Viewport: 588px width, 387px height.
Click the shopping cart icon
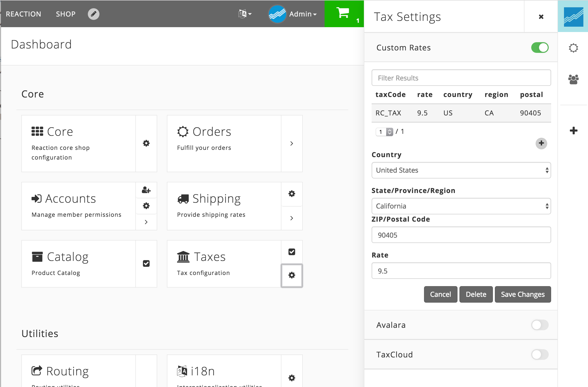[343, 13]
